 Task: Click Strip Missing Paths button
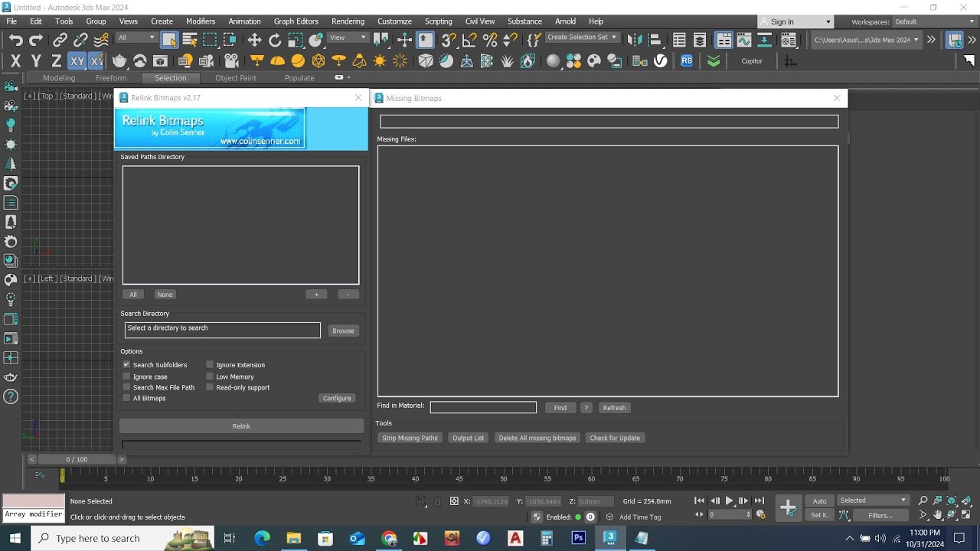pos(410,438)
